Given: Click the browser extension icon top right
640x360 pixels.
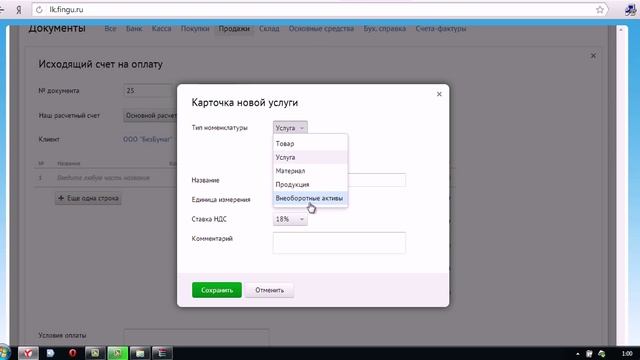Looking at the screenshot, I should tap(630, 9).
